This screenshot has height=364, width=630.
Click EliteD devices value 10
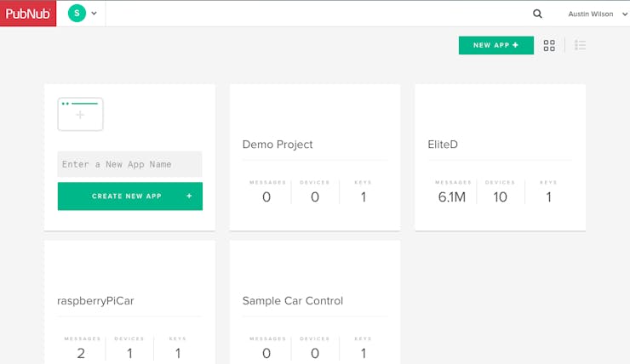point(501,197)
